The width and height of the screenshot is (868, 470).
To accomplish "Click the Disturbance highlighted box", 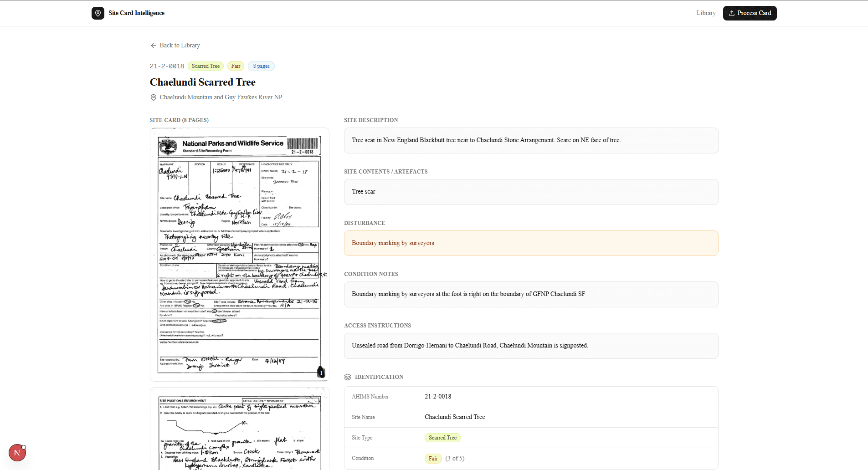I will tap(531, 243).
